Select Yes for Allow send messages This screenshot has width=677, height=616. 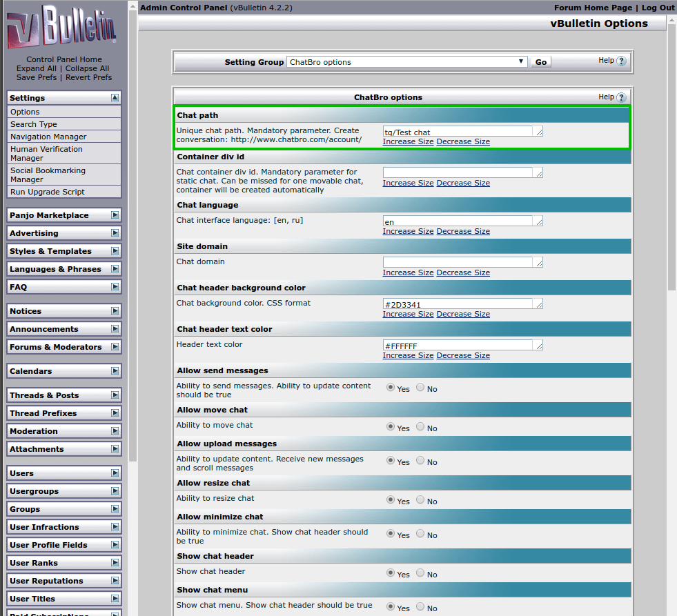coord(391,387)
